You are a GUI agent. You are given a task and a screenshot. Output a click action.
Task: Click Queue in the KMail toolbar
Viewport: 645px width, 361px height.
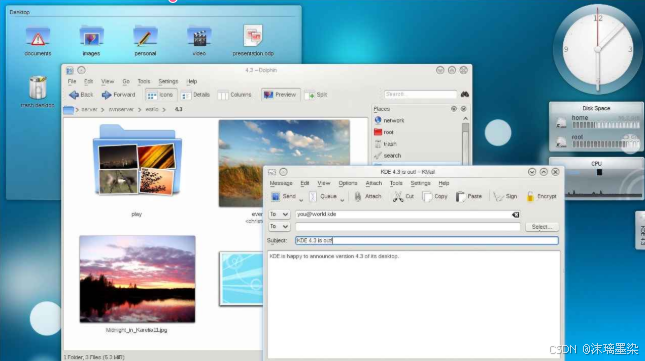323,197
